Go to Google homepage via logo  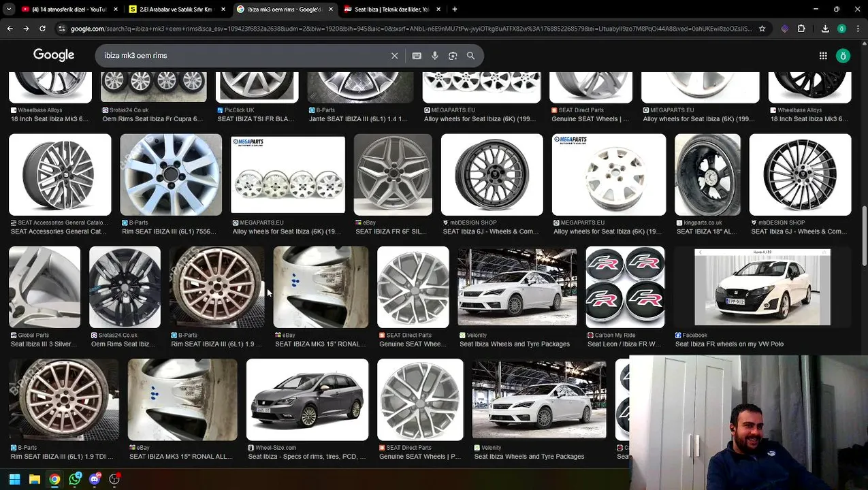[54, 55]
